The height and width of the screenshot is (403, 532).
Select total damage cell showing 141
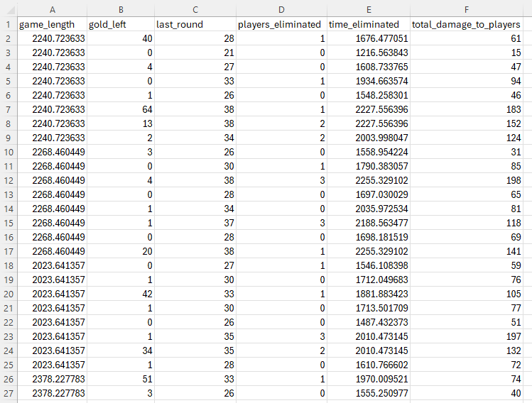(x=467, y=251)
